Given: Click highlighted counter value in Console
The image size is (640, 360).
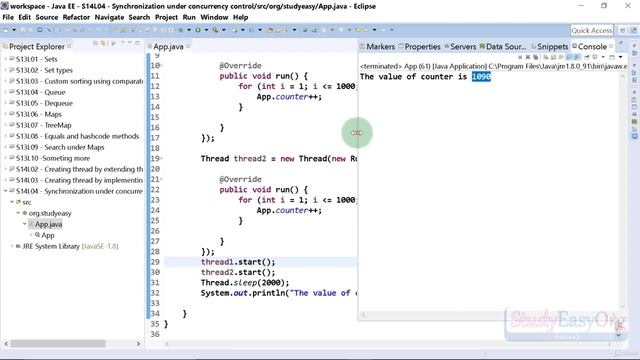Looking at the screenshot, I should (x=481, y=76).
